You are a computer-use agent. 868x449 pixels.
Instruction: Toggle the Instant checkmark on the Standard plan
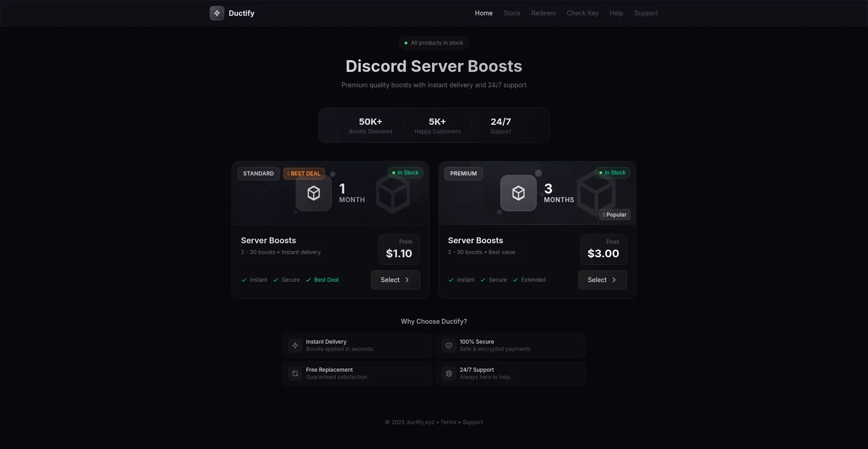(243, 280)
